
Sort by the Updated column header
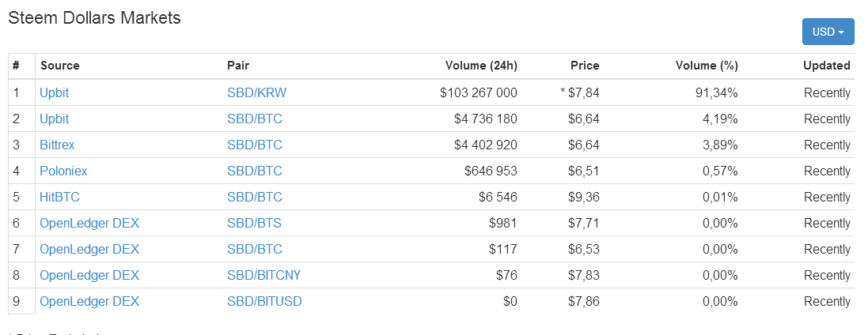(826, 66)
